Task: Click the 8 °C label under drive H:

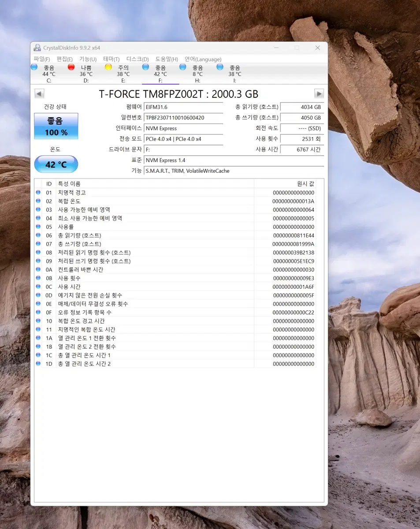Action: [x=197, y=74]
